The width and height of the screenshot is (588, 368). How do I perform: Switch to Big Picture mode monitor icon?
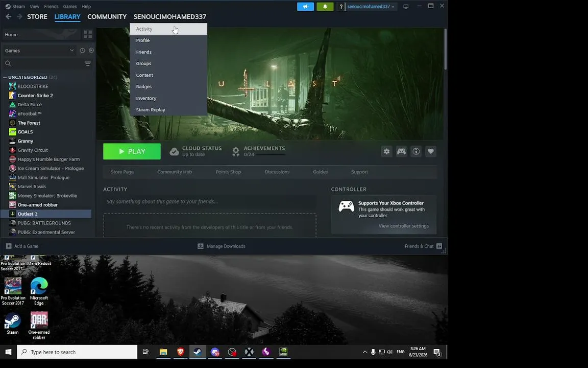coord(406,6)
